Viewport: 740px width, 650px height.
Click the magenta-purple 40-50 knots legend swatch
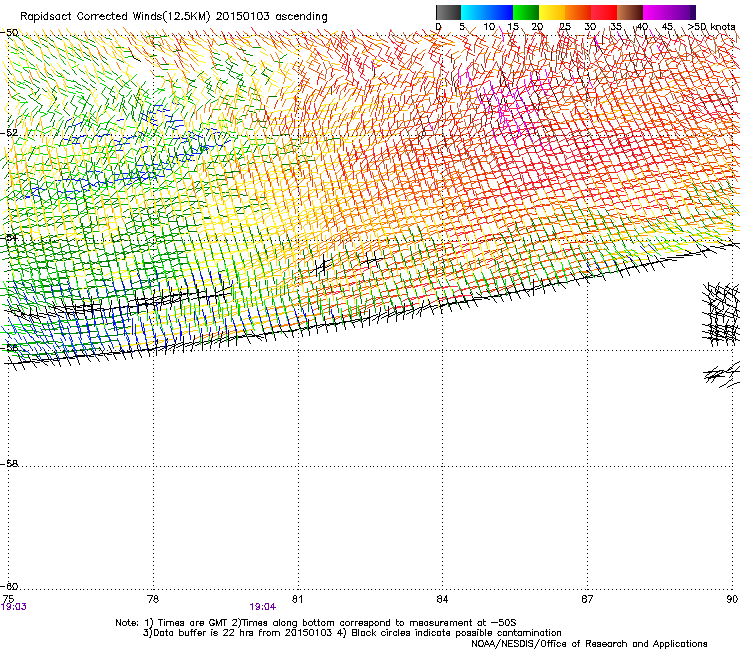click(669, 12)
